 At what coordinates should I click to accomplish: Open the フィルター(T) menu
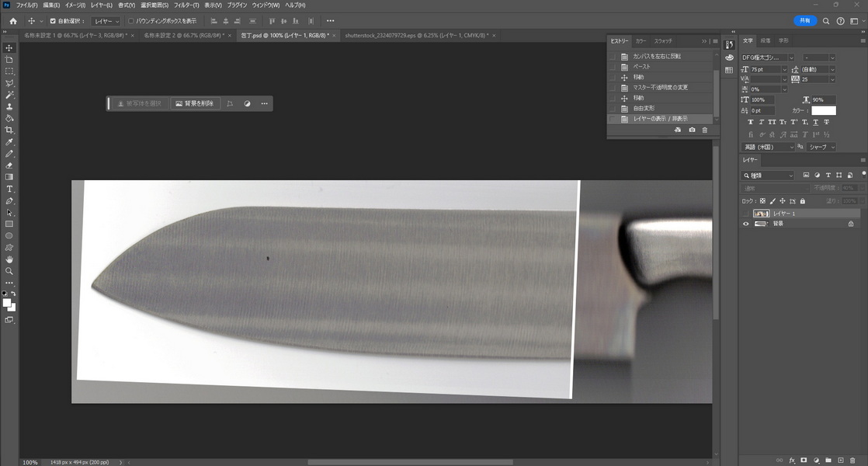pos(186,5)
